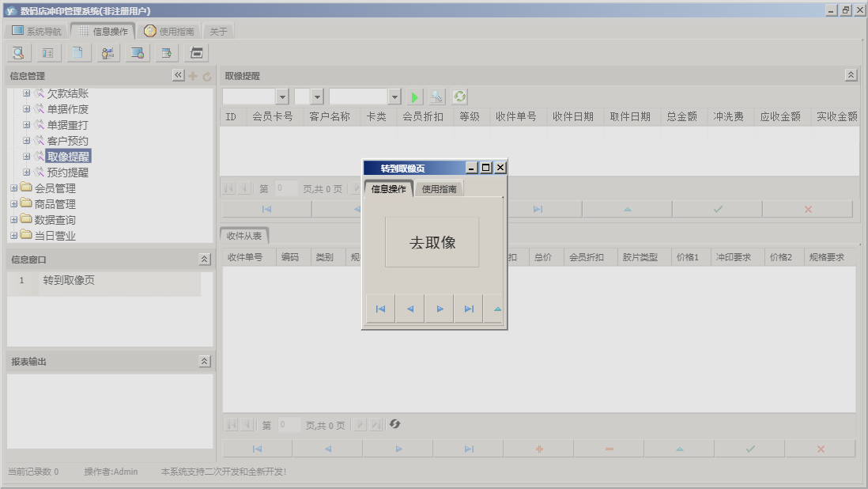Viewport: 868px width, 489px height.
Task: Click the last-record arrow in upper navigator bar
Action: pos(538,210)
